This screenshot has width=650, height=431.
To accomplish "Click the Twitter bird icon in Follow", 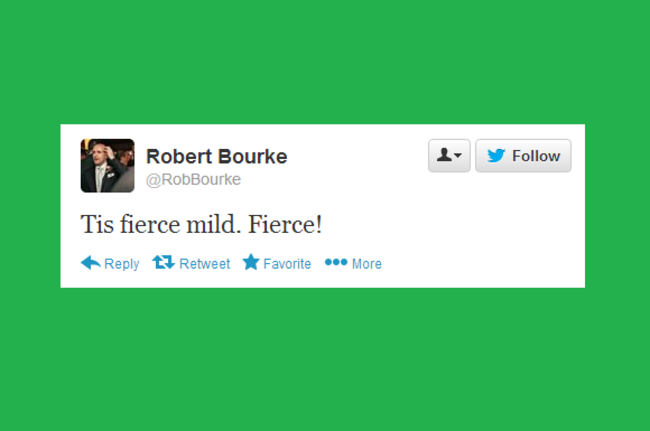I will 496,156.
